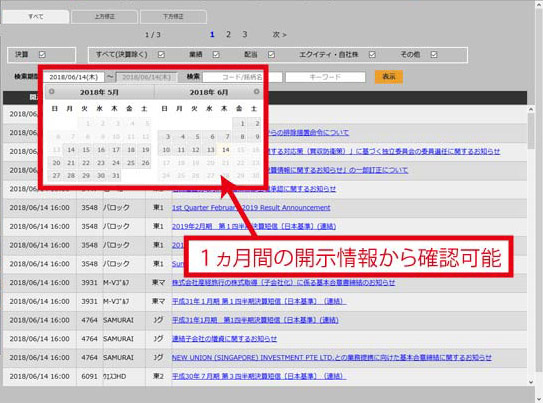This screenshot has width=543, height=403.
Task: Open 連結子会社の増資に関するお知らせ link
Action: coord(224,339)
